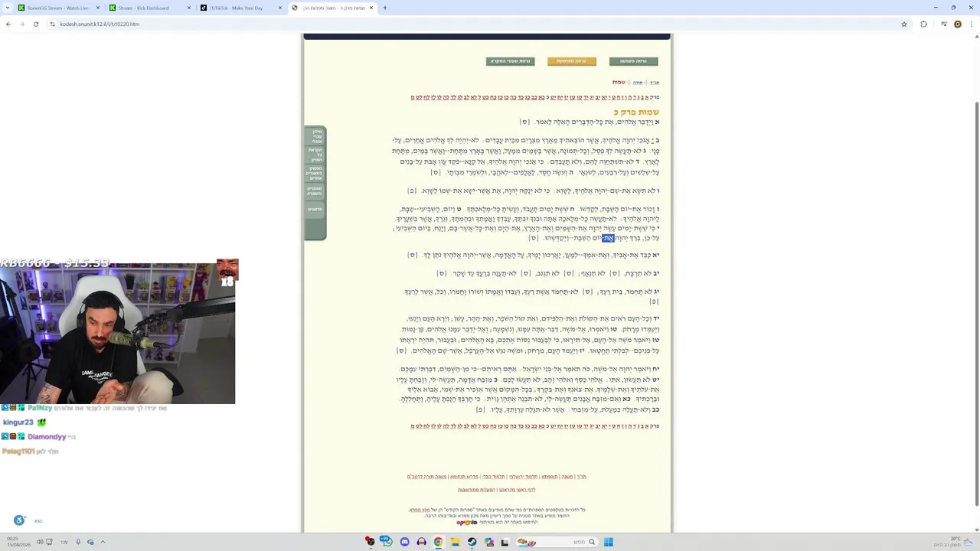Open the accessibility widget icon
The image size is (980, 551).
19,520
